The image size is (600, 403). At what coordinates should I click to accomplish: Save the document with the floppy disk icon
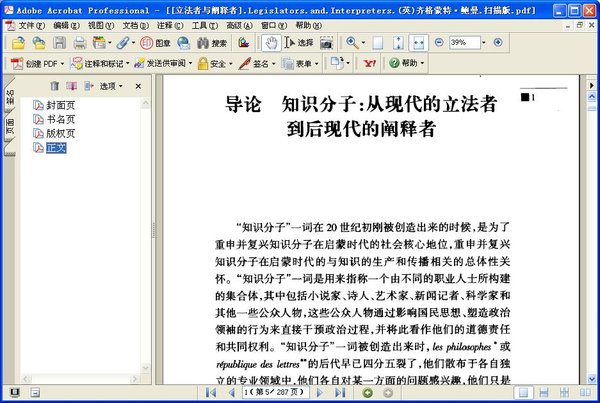59,43
